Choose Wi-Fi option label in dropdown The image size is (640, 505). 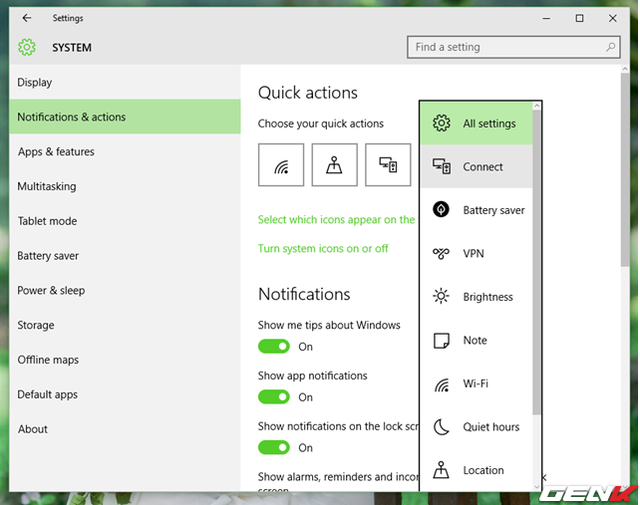(476, 383)
